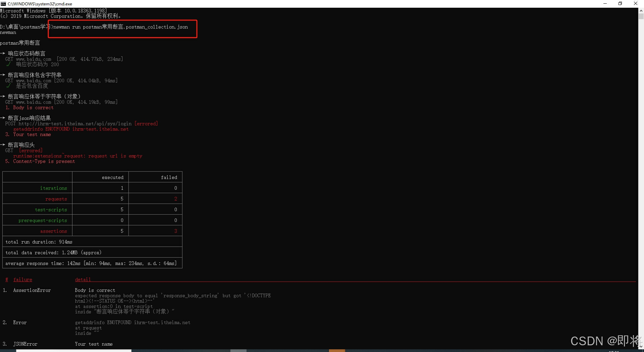Click '5. Content-Type is present' failure
Screen dimensions: 644x352
point(40,161)
